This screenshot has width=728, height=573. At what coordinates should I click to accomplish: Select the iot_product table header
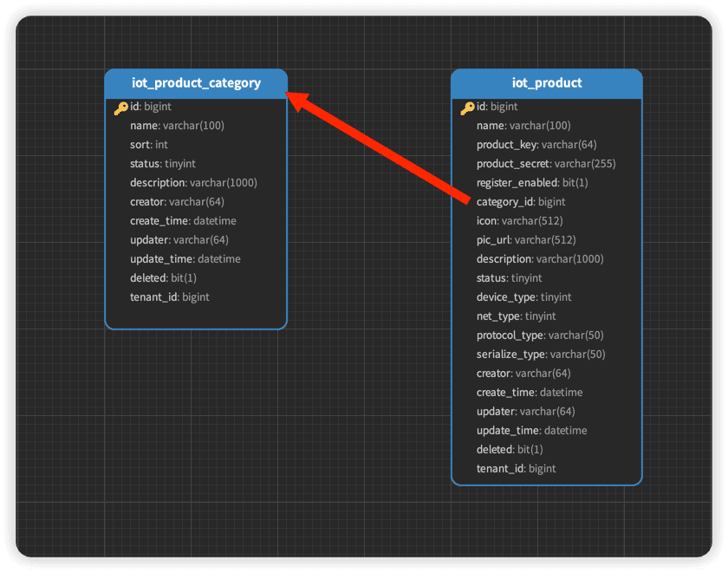tap(546, 83)
